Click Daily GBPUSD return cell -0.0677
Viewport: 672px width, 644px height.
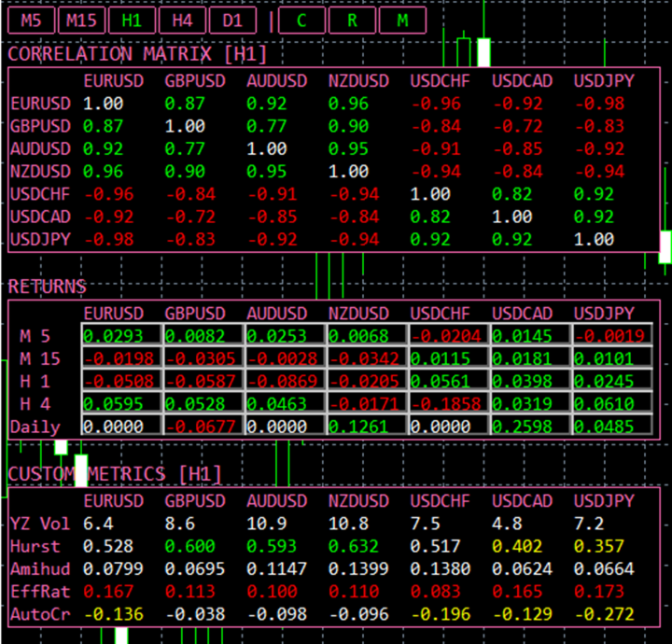pos(203,426)
